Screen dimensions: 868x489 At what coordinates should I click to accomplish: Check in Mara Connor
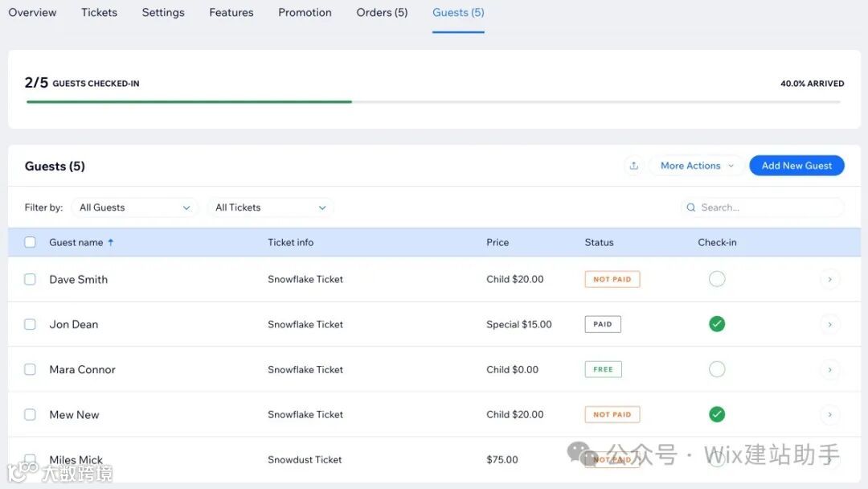coord(717,369)
